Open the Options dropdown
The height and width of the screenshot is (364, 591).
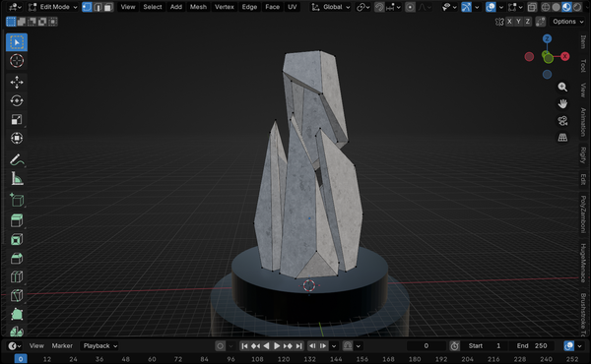coord(567,22)
